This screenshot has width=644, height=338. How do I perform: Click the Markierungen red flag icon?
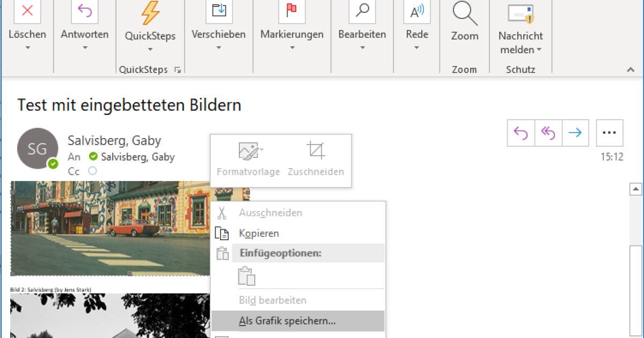pyautogui.click(x=292, y=11)
